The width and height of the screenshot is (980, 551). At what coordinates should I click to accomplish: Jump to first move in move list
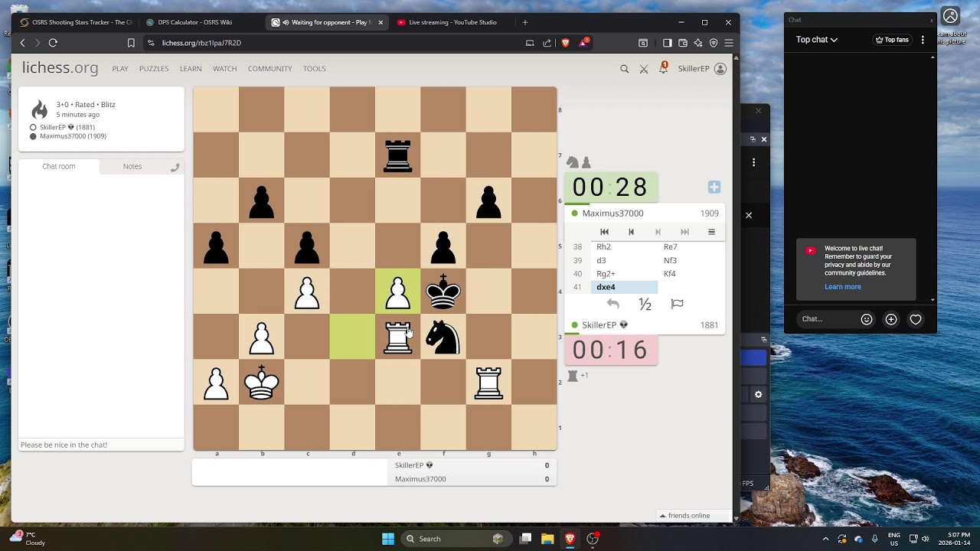click(x=604, y=232)
